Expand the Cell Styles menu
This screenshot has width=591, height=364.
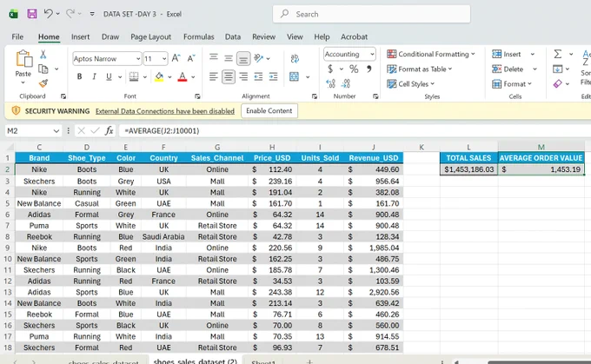(x=411, y=83)
